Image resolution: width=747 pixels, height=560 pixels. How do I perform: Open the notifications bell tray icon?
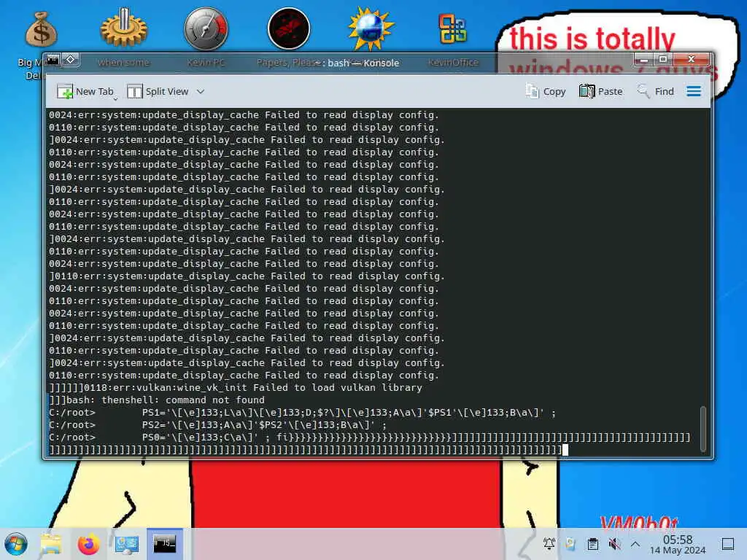549,543
